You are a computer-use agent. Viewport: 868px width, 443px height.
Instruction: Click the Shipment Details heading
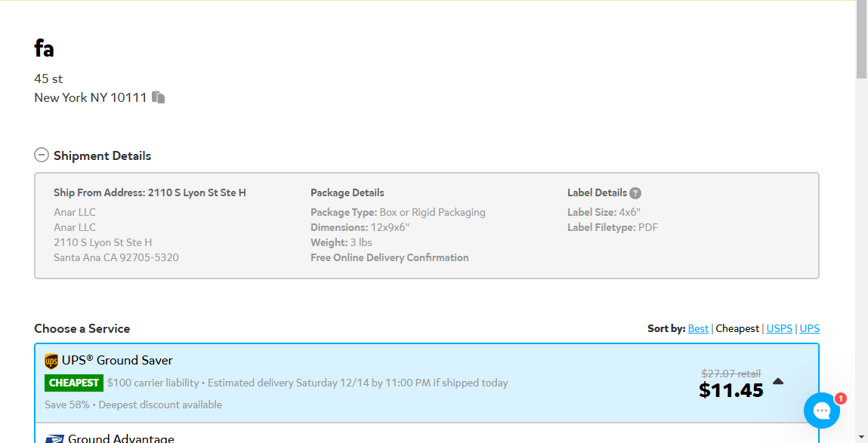click(x=103, y=156)
